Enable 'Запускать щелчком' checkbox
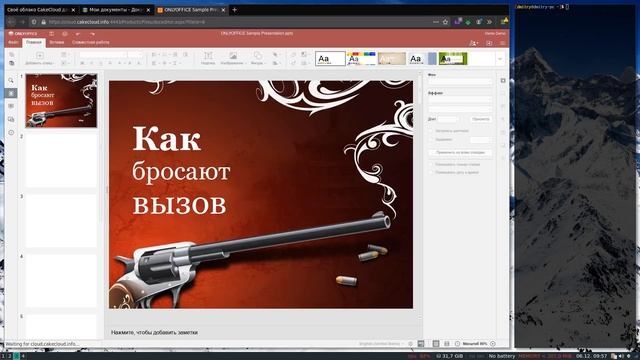The image size is (640, 360). pos(431,131)
